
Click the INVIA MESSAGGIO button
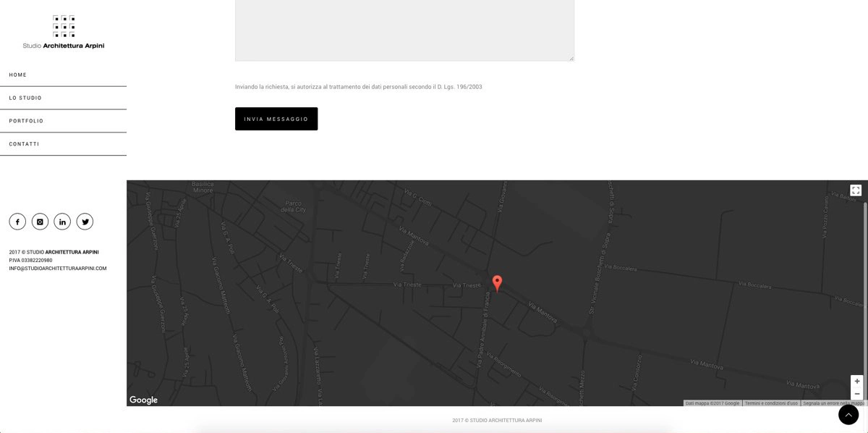[x=276, y=119]
